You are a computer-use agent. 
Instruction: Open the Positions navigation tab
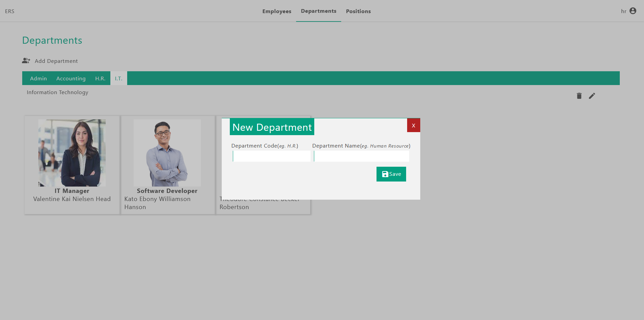[358, 11]
